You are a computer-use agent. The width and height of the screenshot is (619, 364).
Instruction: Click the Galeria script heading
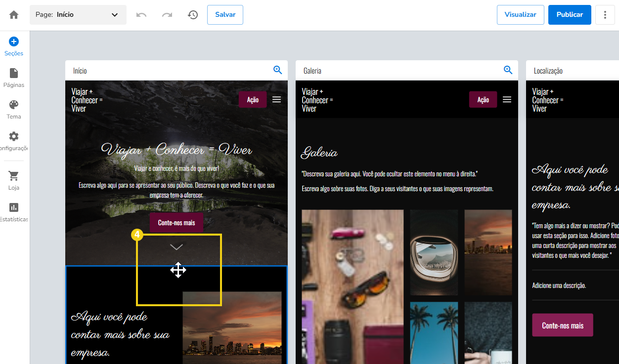[x=319, y=153]
